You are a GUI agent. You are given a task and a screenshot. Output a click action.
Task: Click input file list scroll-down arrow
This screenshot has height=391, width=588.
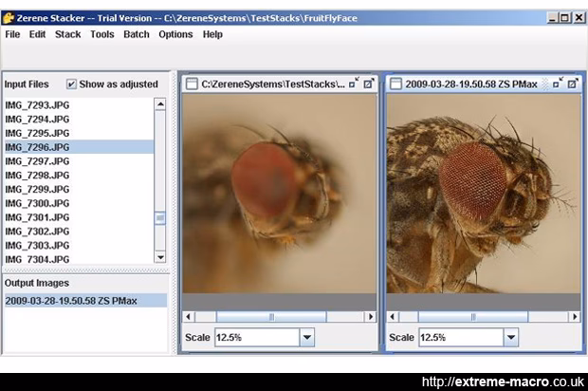coord(160,257)
